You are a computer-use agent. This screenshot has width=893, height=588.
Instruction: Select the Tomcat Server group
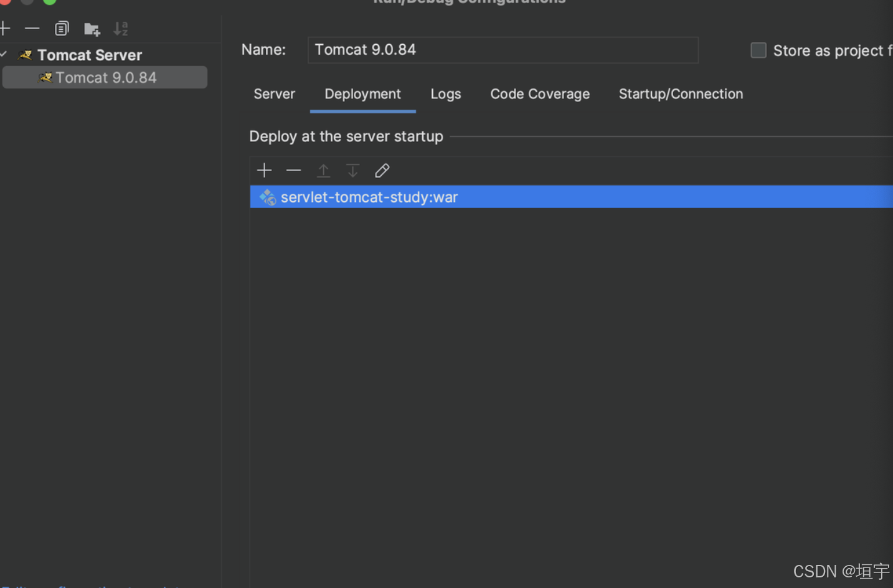[x=90, y=55]
